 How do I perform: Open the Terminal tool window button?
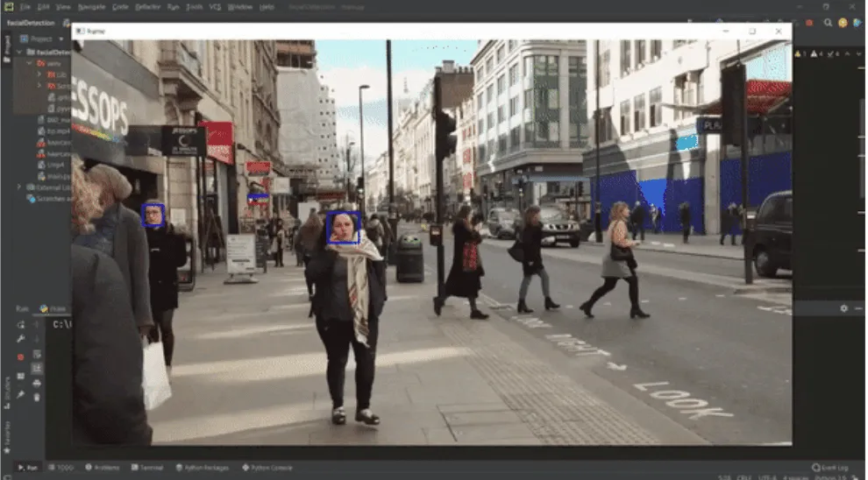147,468
